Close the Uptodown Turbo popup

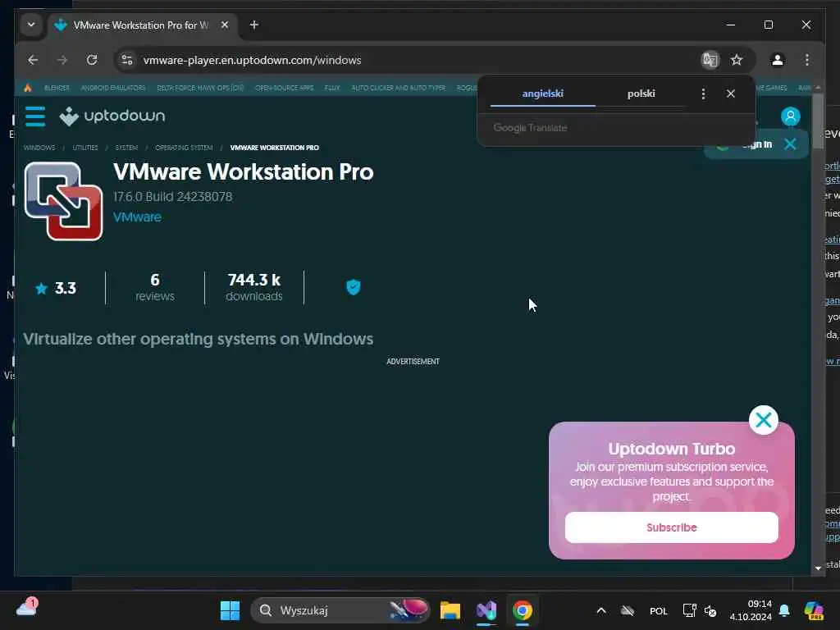coord(764,420)
